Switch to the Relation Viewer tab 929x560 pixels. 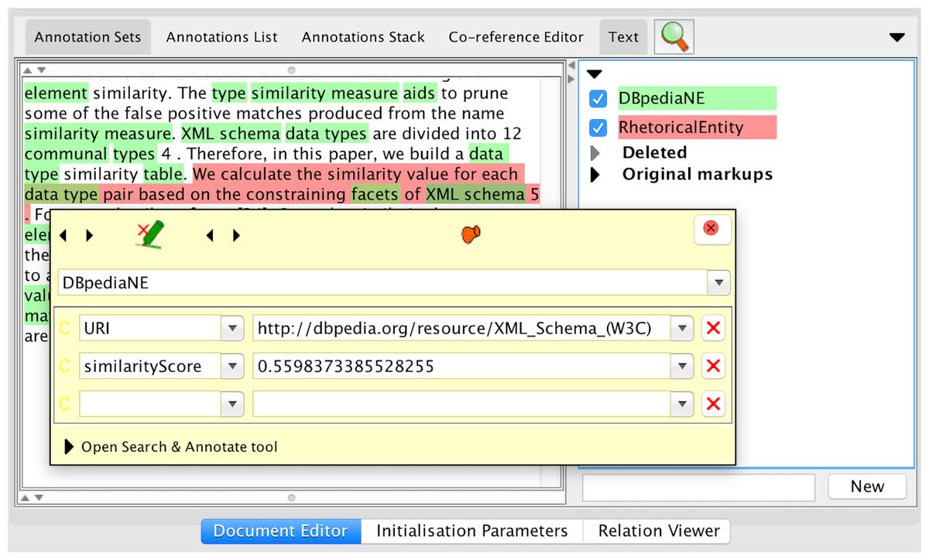point(659,531)
